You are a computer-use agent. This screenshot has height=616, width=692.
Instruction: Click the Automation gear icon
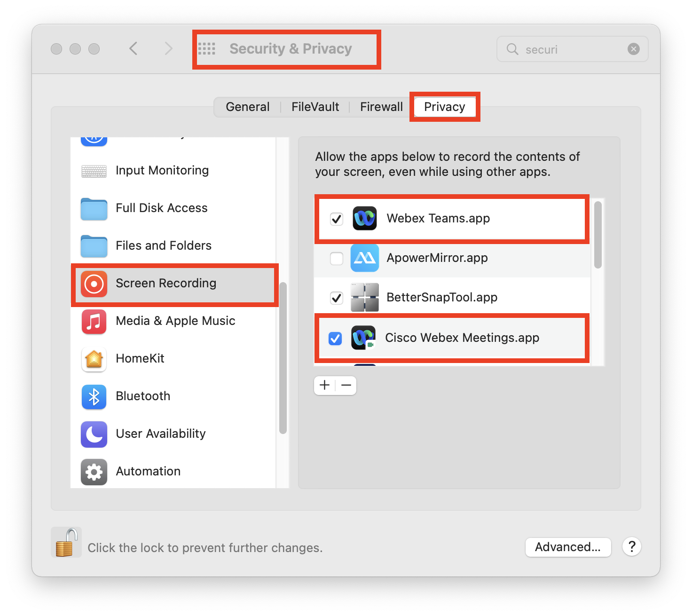94,472
